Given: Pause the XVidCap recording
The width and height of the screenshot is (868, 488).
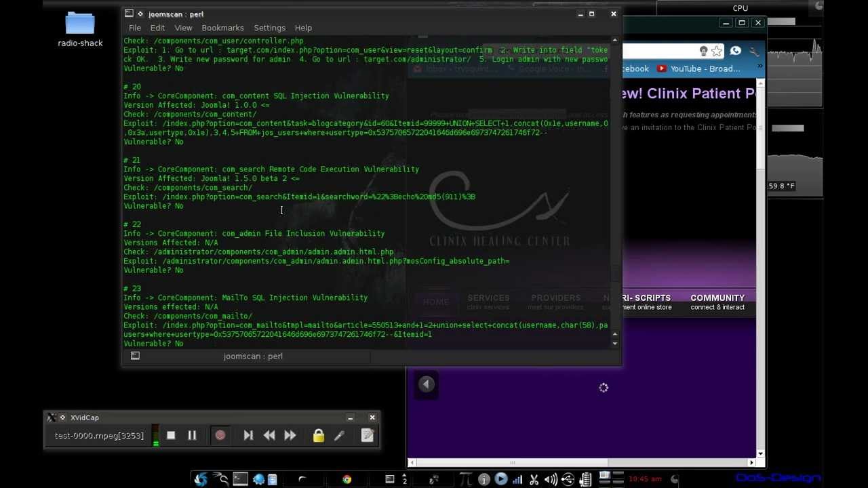Looking at the screenshot, I should click(x=192, y=435).
